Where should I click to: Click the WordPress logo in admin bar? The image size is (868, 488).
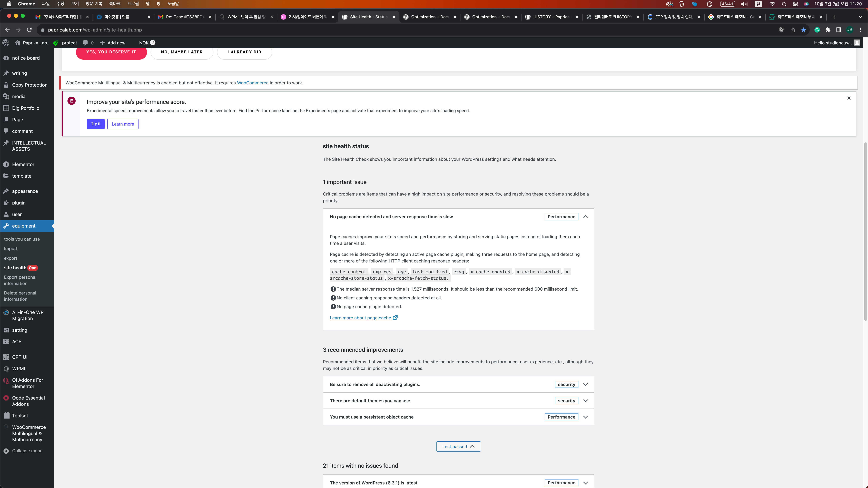pos(6,43)
